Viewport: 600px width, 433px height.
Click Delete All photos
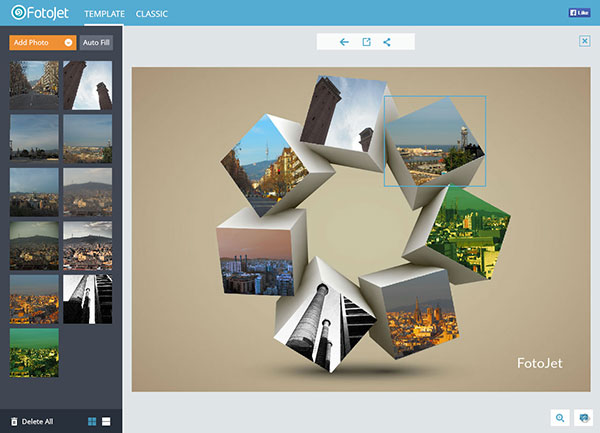coord(32,422)
